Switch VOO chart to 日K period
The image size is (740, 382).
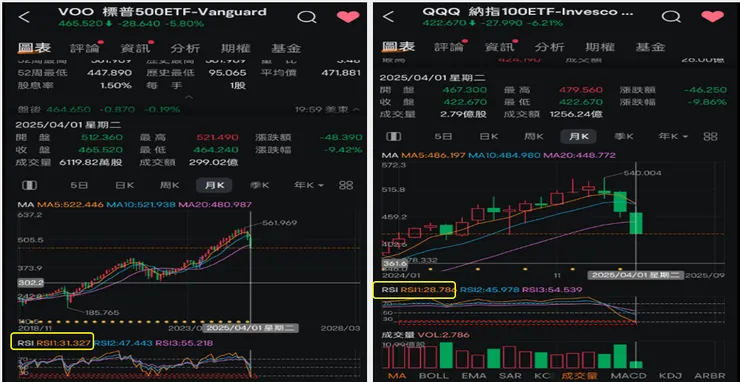click(125, 185)
